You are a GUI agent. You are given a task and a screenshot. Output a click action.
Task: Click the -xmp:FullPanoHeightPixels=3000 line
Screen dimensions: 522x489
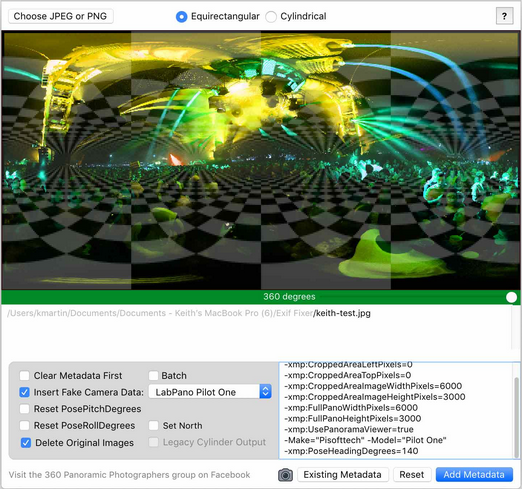pyautogui.click(x=353, y=418)
